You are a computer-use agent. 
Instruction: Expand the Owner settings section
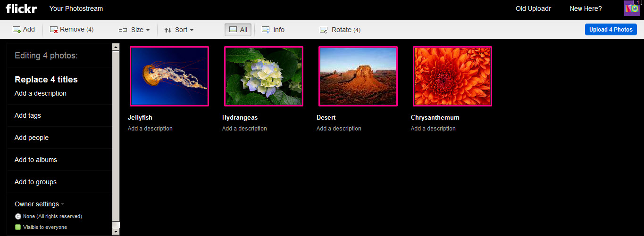39,204
